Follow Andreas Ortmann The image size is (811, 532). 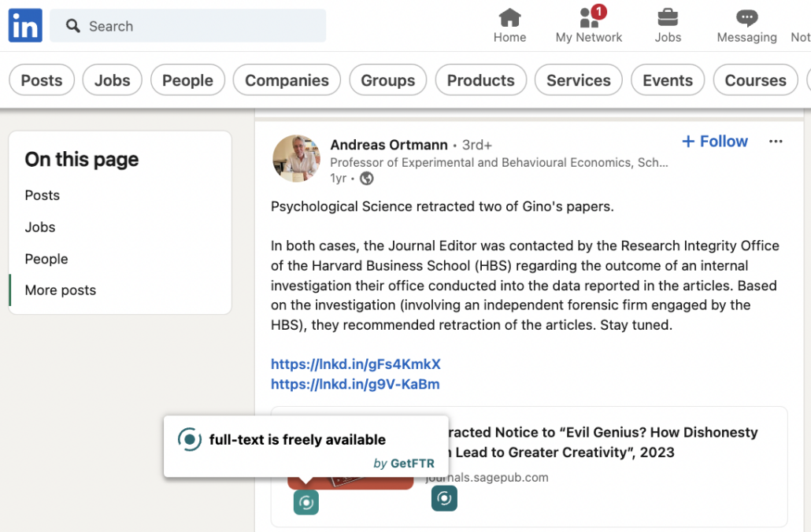pos(715,141)
